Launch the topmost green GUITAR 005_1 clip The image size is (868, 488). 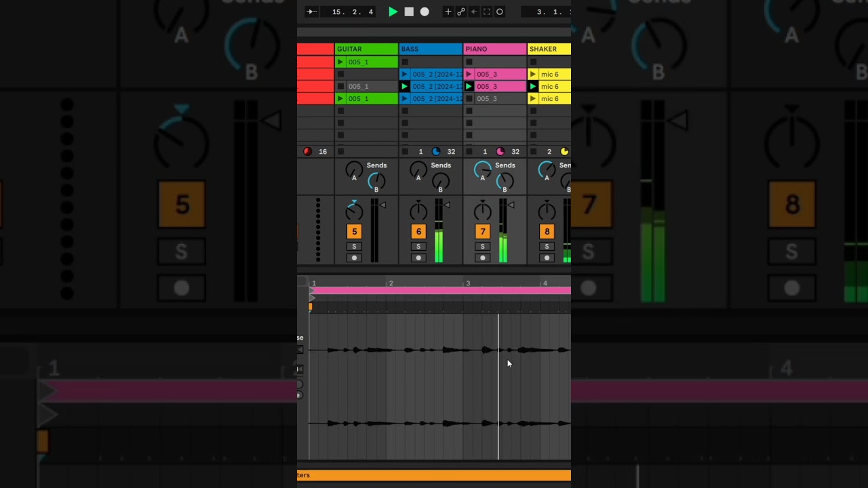click(340, 62)
